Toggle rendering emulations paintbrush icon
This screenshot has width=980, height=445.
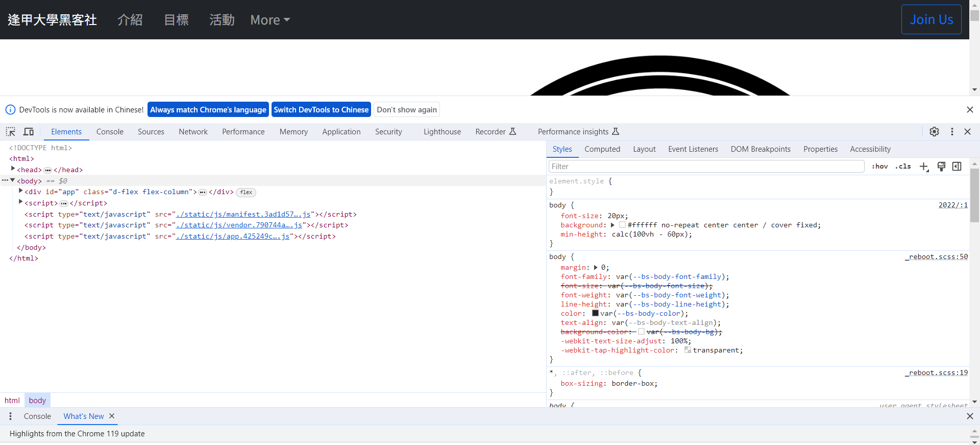(941, 167)
